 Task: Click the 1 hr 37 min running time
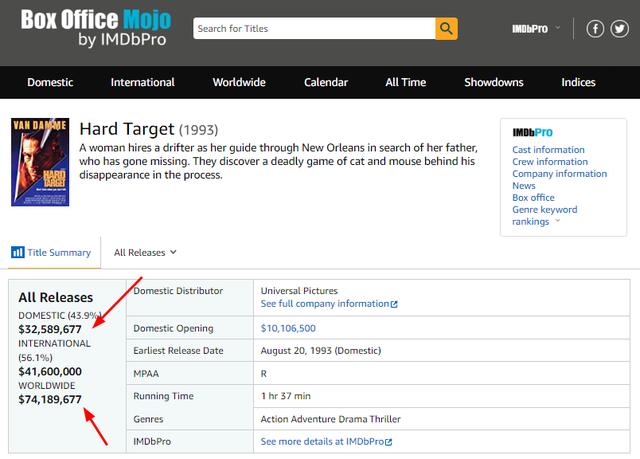click(286, 396)
